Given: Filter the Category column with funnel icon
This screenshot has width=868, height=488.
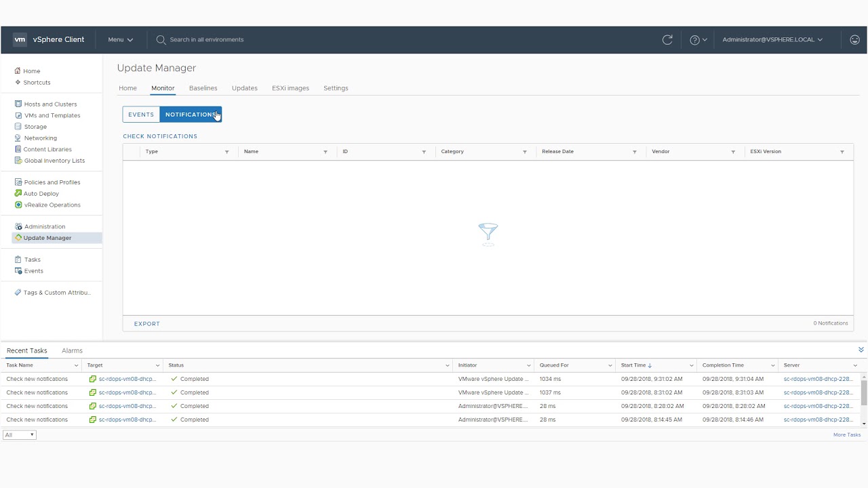Looking at the screenshot, I should [x=525, y=152].
